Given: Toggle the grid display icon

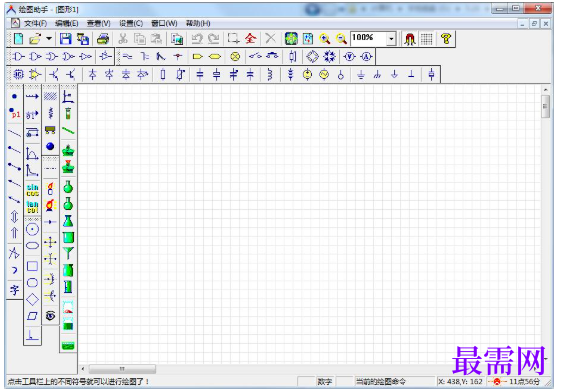Looking at the screenshot, I should pyautogui.click(x=427, y=38).
